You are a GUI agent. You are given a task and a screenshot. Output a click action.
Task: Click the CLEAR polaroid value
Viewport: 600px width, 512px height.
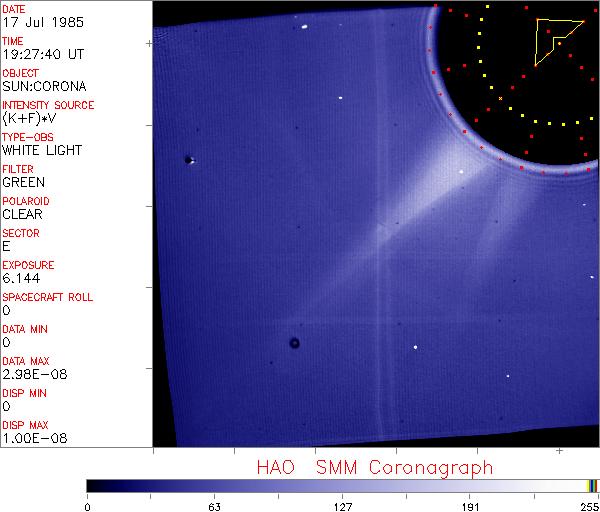pos(23,214)
